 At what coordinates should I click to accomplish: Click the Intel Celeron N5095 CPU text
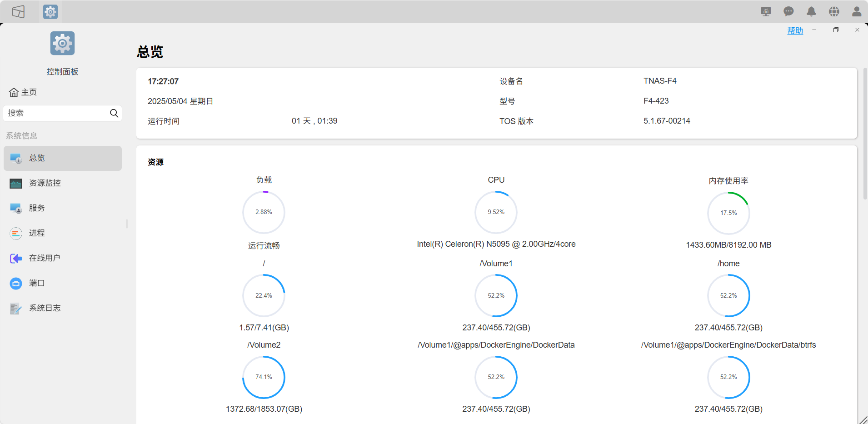[496, 244]
